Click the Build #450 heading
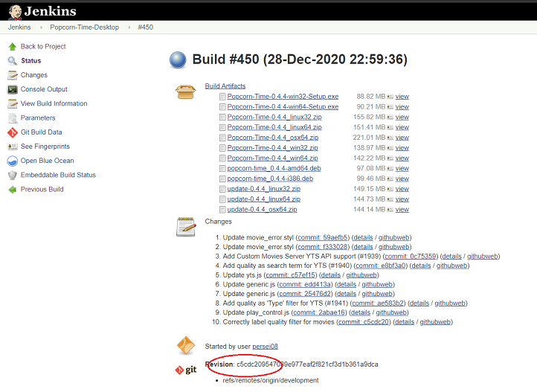 pyautogui.click(x=300, y=60)
